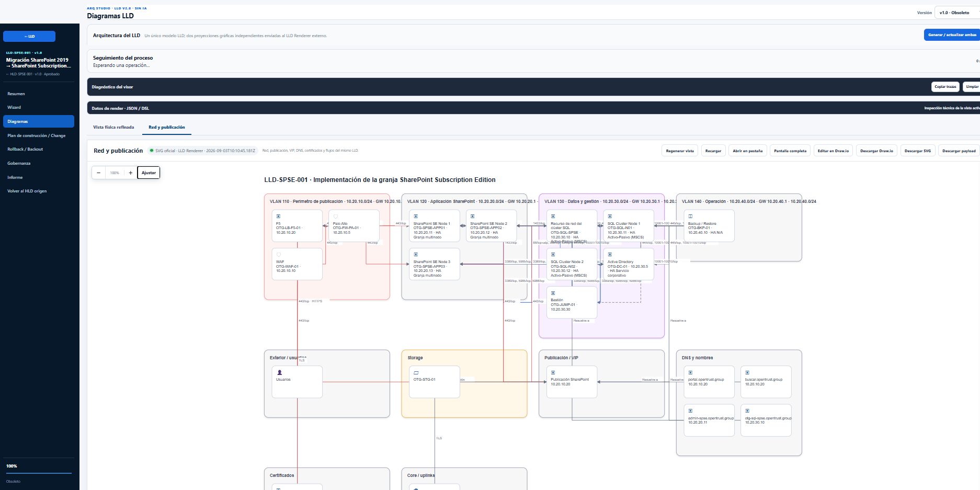Click the F5 load balancer node icon
The image size is (980, 490).
pyautogui.click(x=278, y=216)
